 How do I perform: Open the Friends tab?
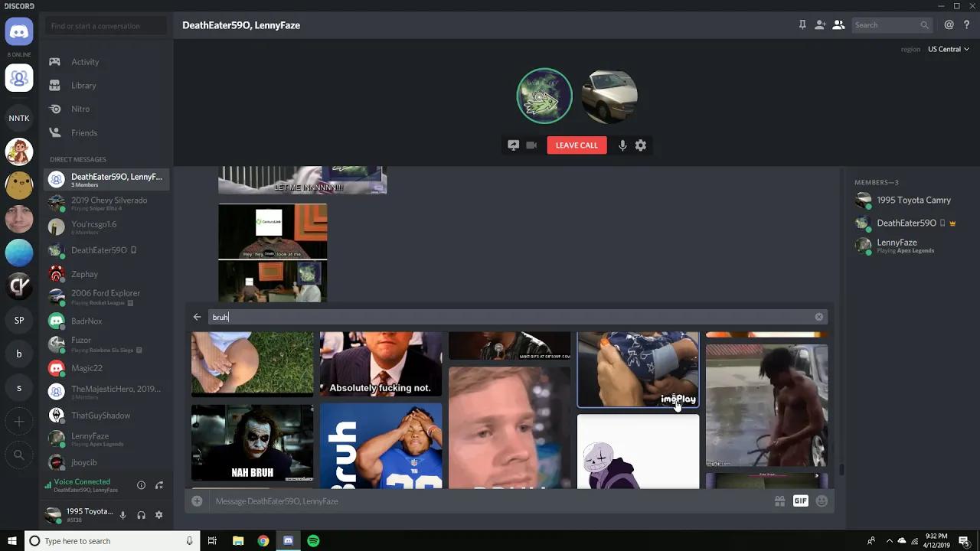click(106, 133)
